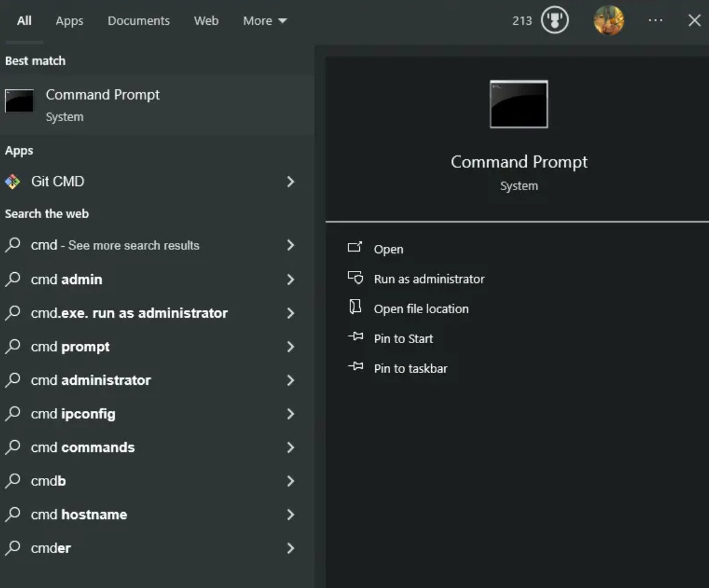Open Command Prompt from the actions list
This screenshot has width=709, height=588.
(x=388, y=249)
